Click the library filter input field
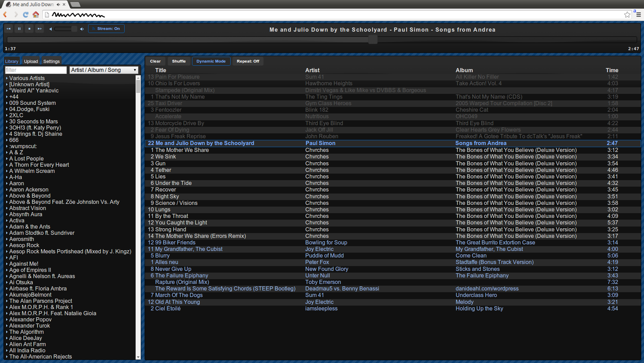The width and height of the screenshot is (644, 363). pyautogui.click(x=36, y=70)
